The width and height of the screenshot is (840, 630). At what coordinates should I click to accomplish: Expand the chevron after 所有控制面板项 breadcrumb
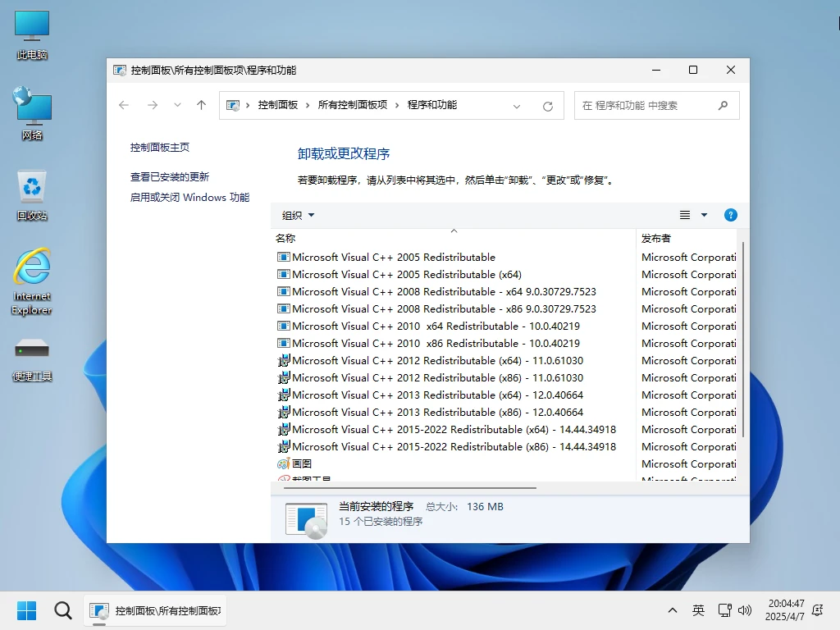point(397,106)
